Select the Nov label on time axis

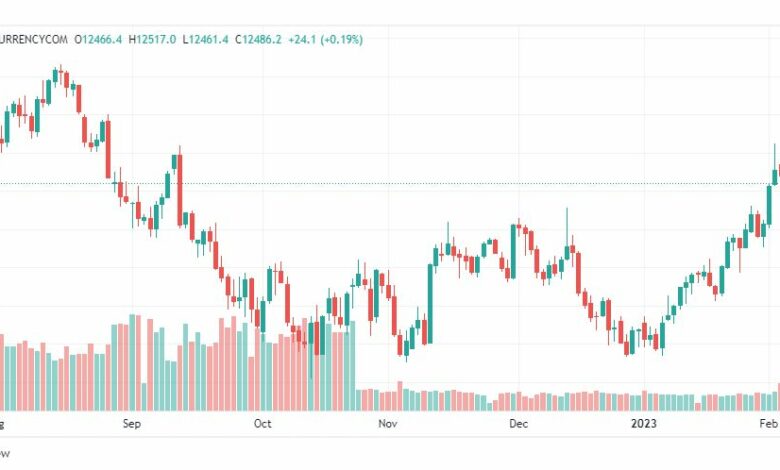click(388, 424)
